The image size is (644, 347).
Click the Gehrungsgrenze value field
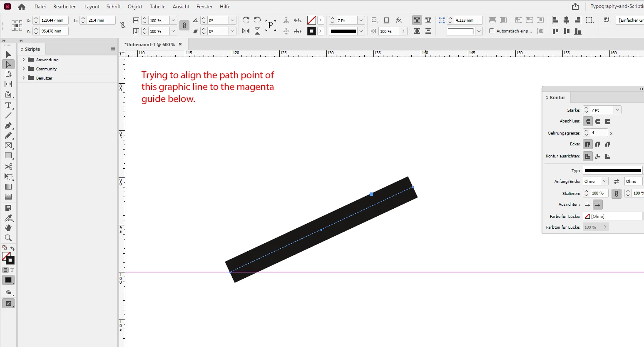599,133
